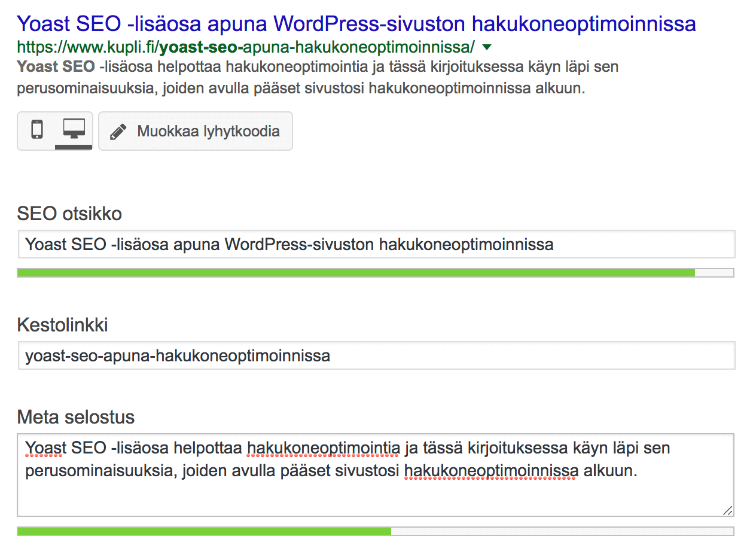
Task: Open dropdown arrow next to green URL
Action: 486,47
